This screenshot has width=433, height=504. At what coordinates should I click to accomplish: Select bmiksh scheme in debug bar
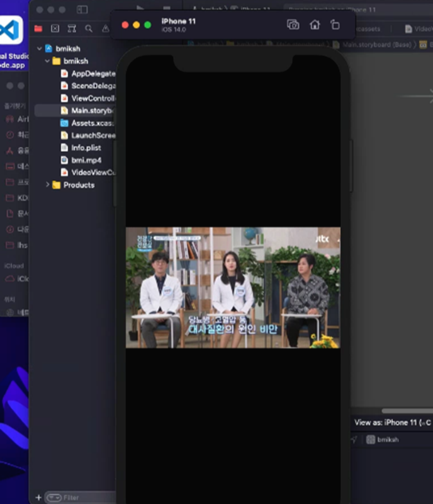383,439
